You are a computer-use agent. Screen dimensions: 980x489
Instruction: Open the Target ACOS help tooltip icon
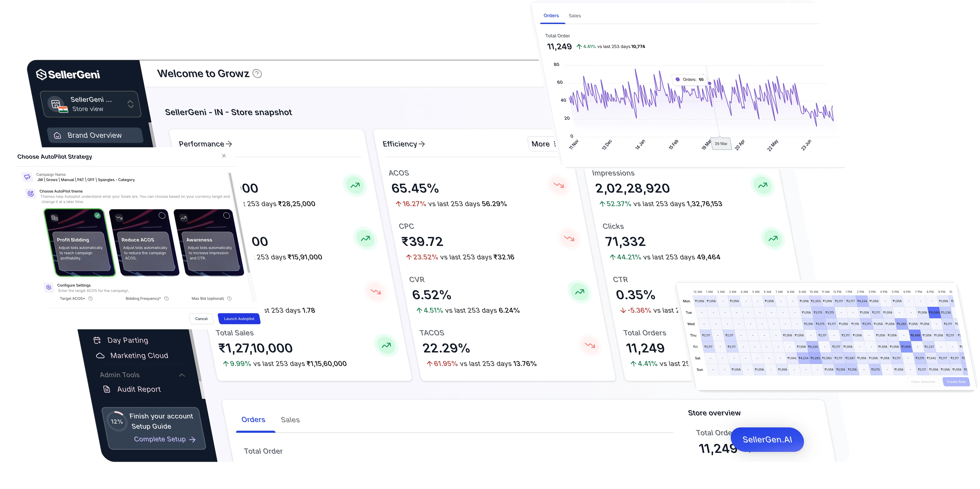(x=90, y=299)
